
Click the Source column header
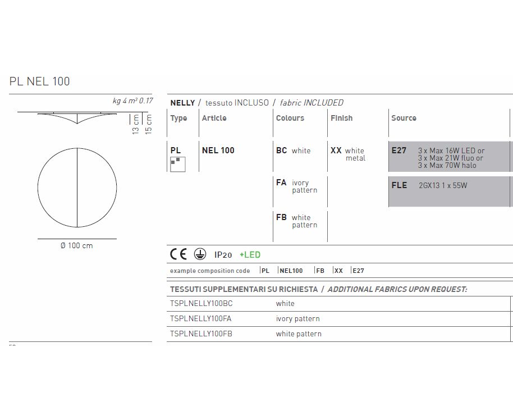point(404,118)
